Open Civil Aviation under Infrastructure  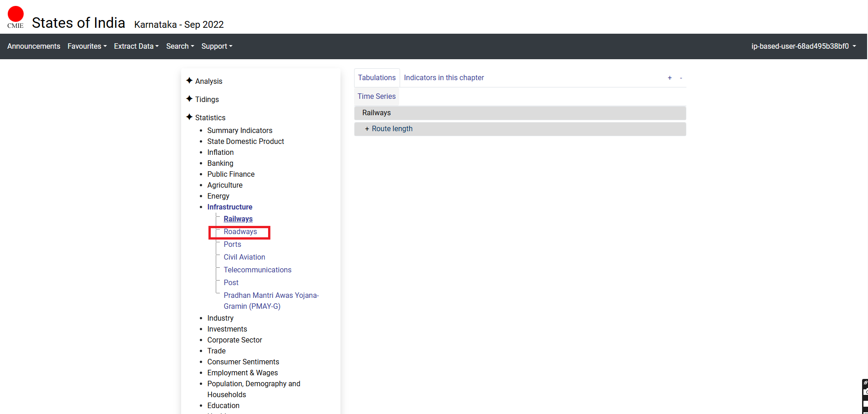pyautogui.click(x=244, y=257)
